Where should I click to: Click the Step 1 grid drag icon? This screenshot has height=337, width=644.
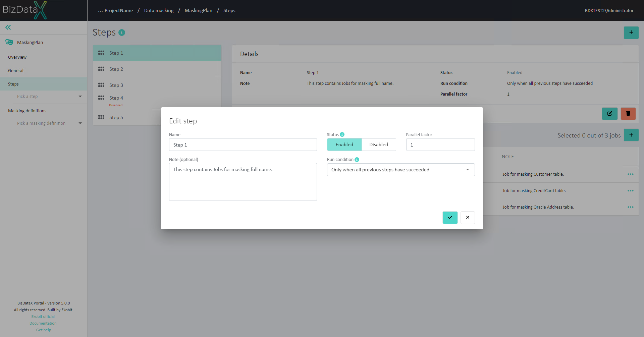pos(101,53)
